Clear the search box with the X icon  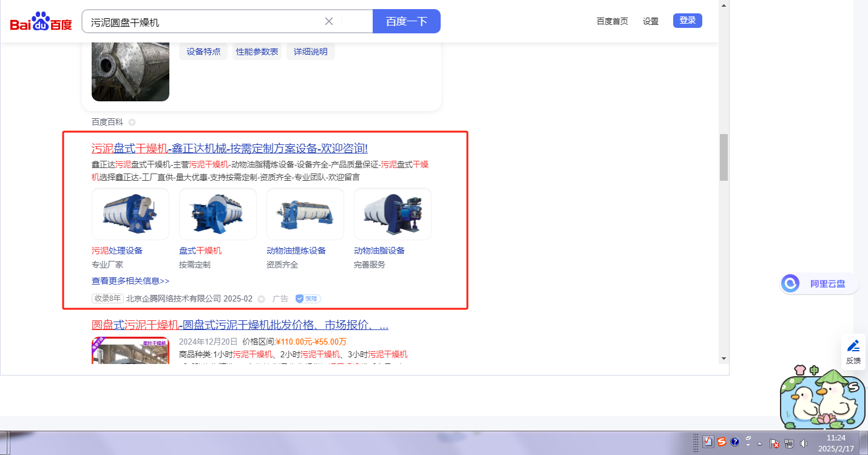pyautogui.click(x=329, y=21)
